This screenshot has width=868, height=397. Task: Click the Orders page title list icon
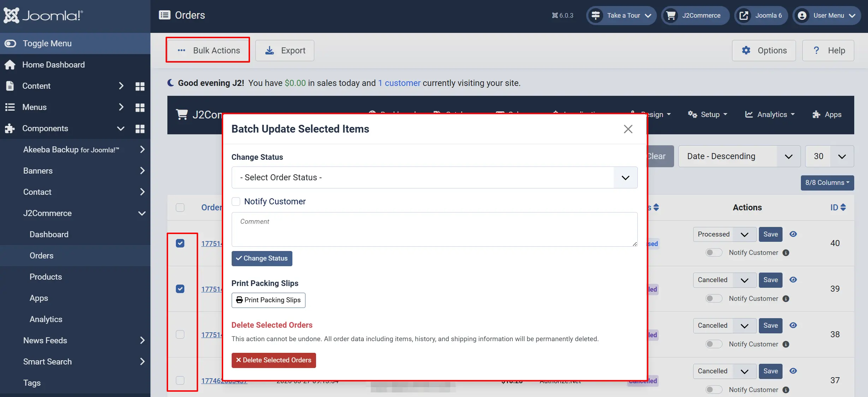(165, 15)
